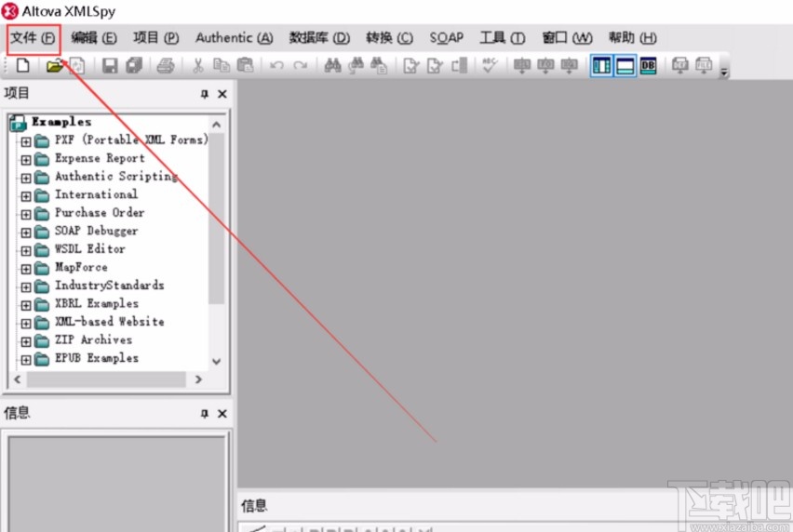Select the XML-based Website tree item
Viewport: 793px width, 532px height.
110,322
